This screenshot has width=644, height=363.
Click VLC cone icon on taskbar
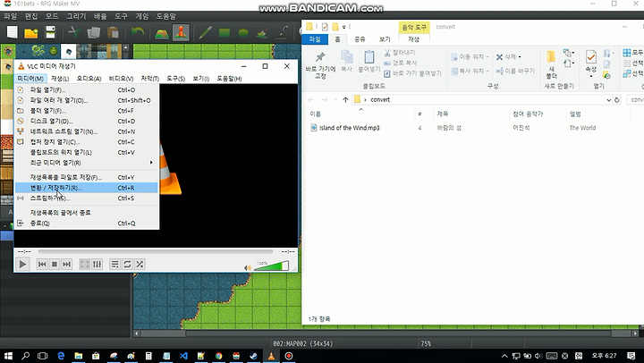coord(271,356)
